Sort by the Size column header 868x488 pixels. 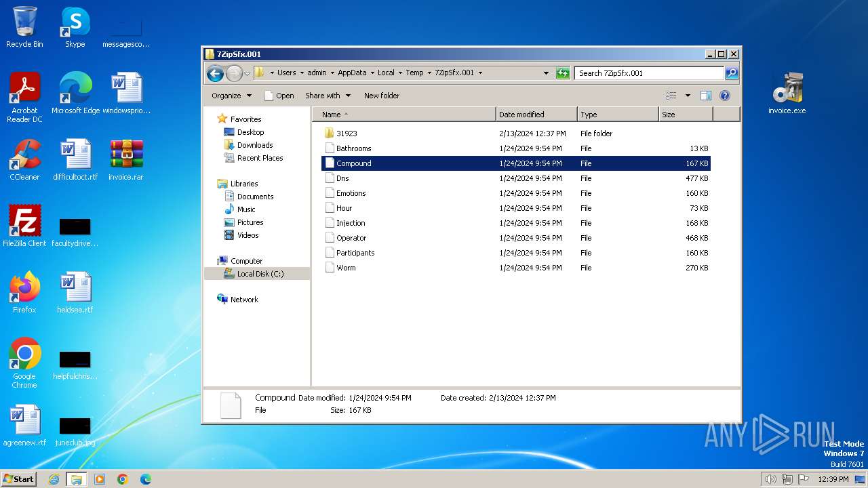pyautogui.click(x=686, y=115)
